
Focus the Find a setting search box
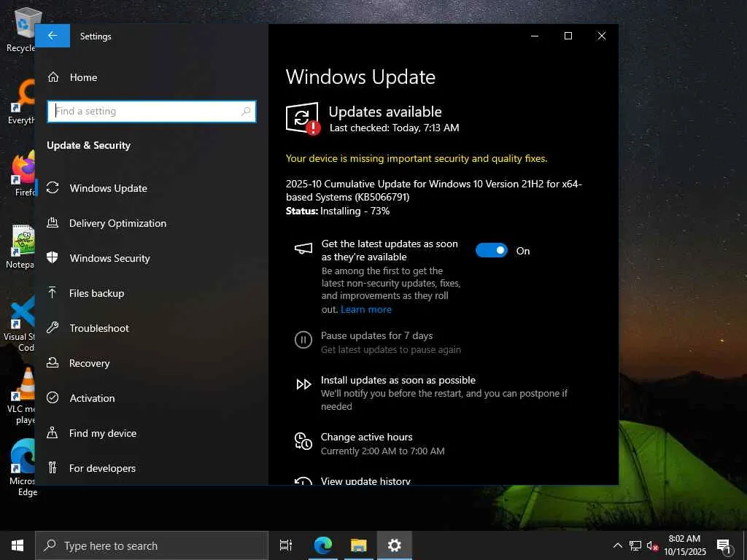152,112
